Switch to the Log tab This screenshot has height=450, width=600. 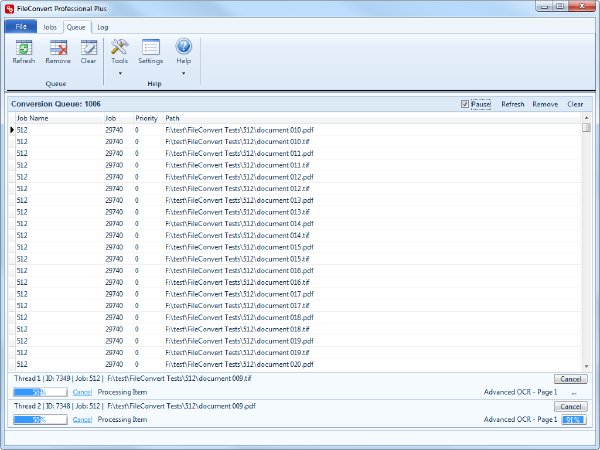[103, 27]
